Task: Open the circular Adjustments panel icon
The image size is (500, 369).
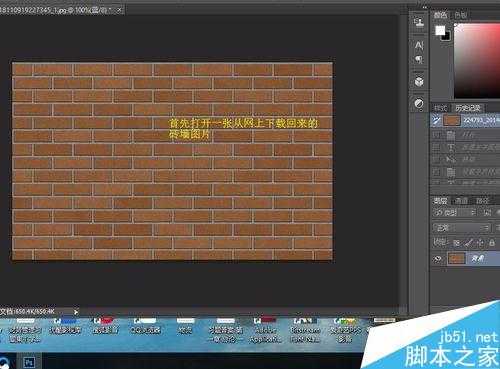Action: 419,104
